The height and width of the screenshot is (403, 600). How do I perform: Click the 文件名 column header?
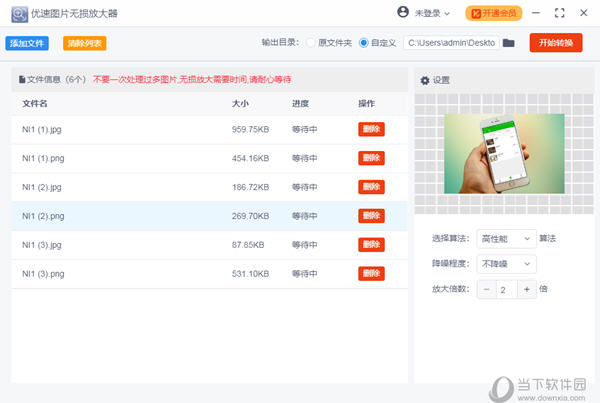(35, 103)
